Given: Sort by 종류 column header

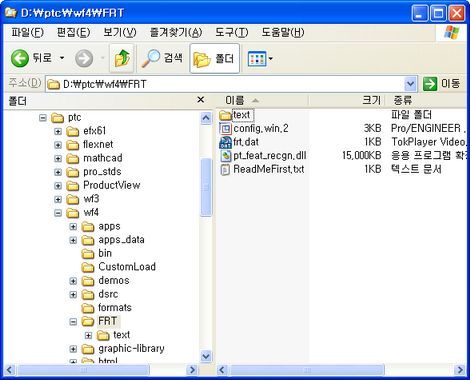Looking at the screenshot, I should [426, 100].
